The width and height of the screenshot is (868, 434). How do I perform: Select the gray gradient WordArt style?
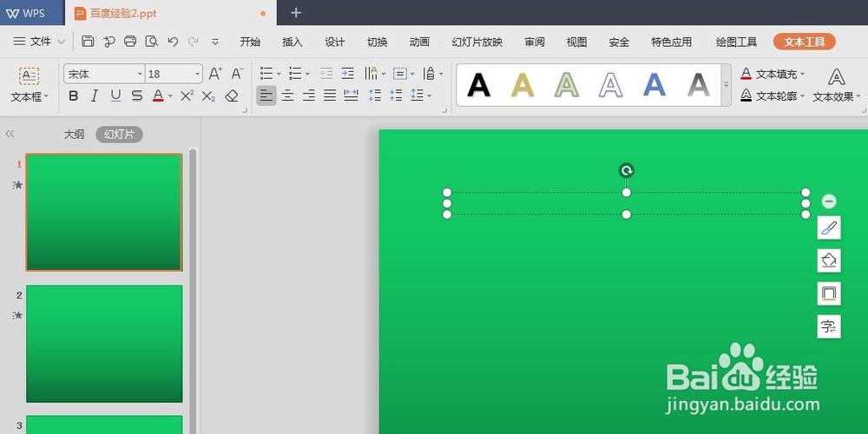tap(698, 85)
